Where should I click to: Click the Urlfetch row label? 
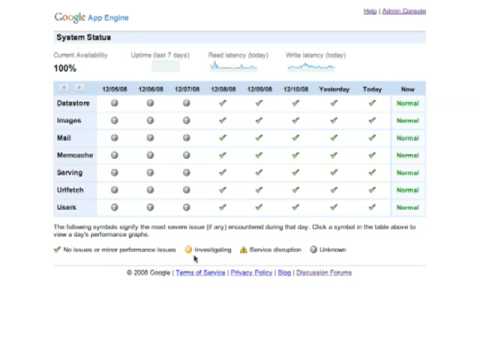pyautogui.click(x=70, y=190)
